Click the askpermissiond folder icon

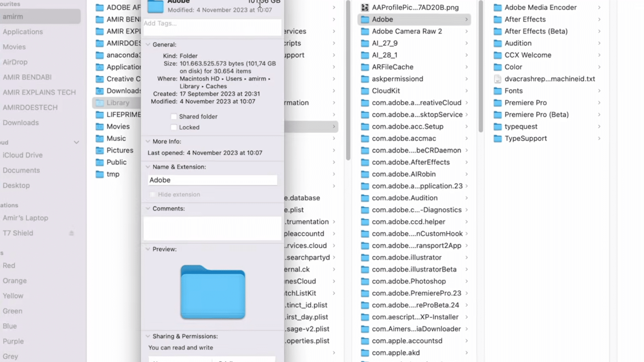pos(365,79)
